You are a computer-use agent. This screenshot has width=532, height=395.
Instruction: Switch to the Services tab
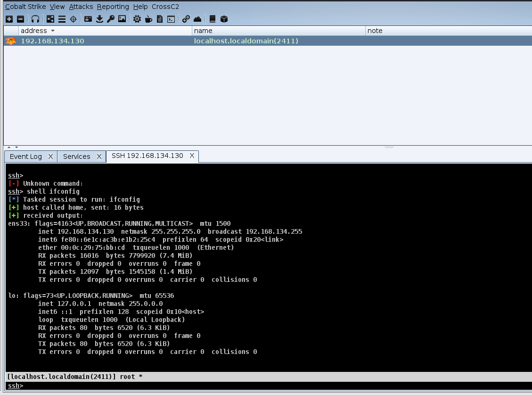tap(77, 156)
